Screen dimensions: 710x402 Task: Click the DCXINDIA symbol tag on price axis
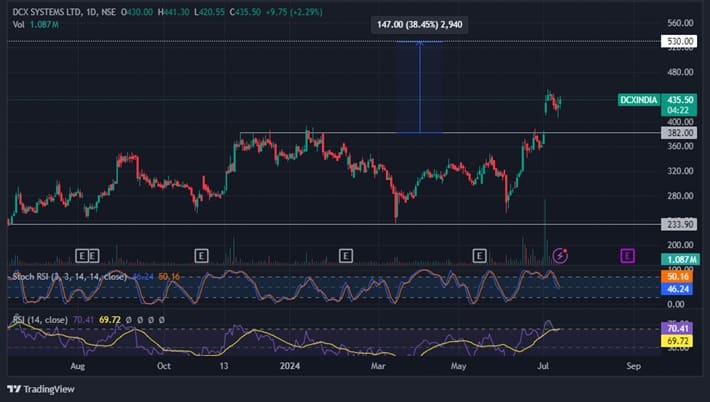pyautogui.click(x=640, y=100)
